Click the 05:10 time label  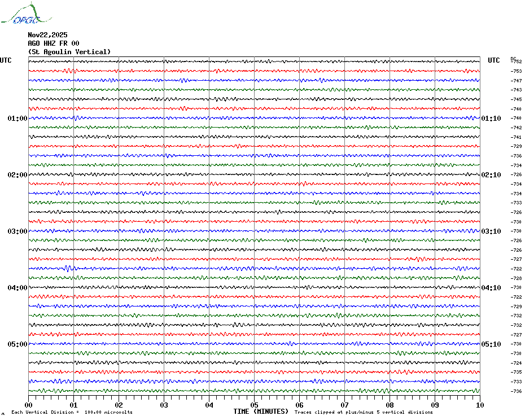[491, 344]
